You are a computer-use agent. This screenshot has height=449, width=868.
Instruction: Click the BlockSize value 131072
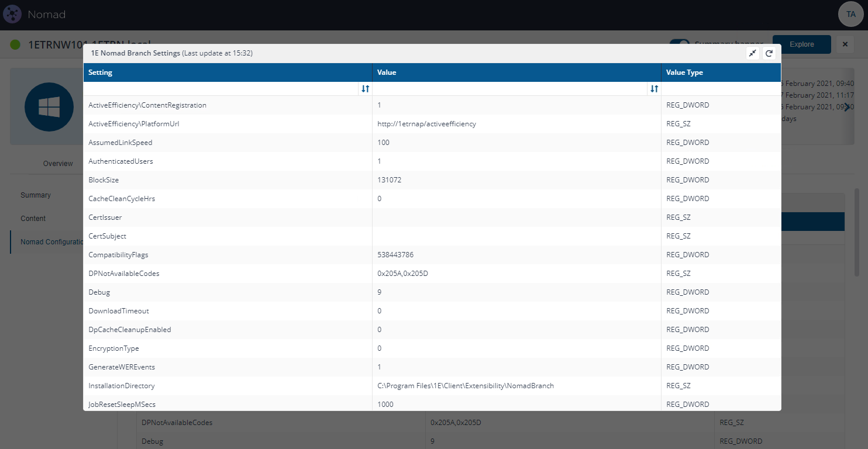[389, 180]
